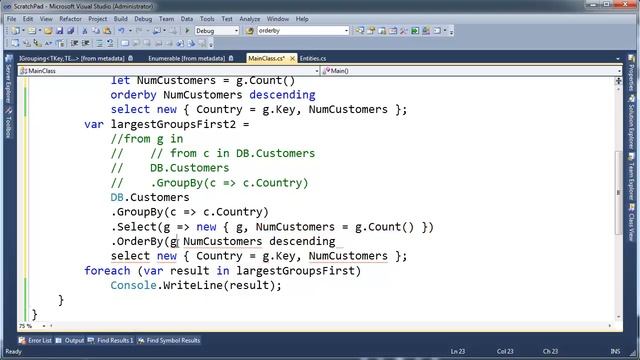Open the Debug menu
This screenshot has height=360, width=640.
[143, 19]
